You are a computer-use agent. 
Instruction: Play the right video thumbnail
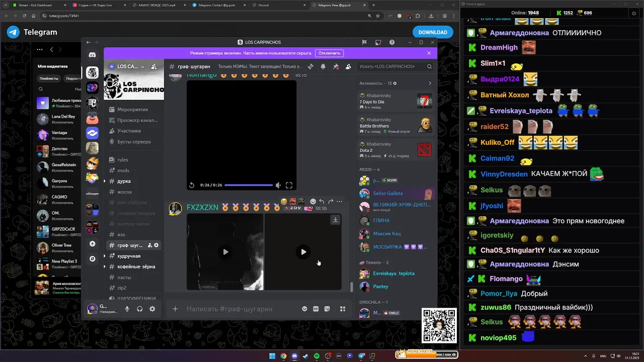click(x=303, y=252)
